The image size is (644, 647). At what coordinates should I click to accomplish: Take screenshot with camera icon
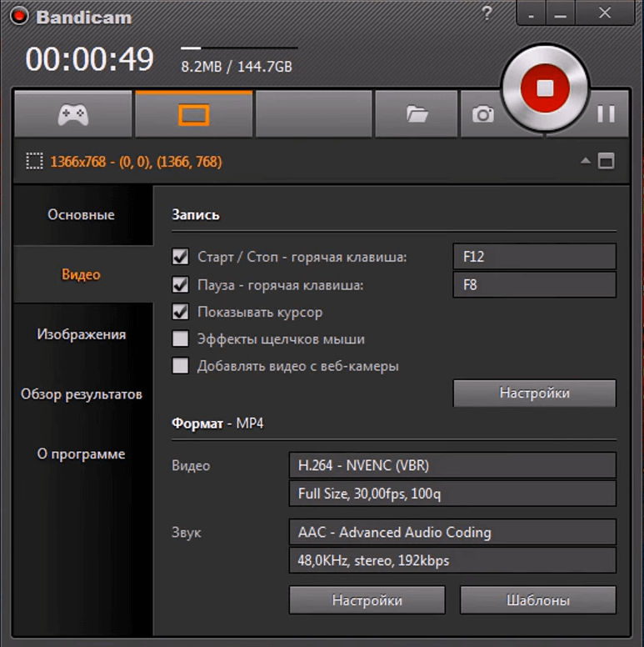[x=483, y=114]
